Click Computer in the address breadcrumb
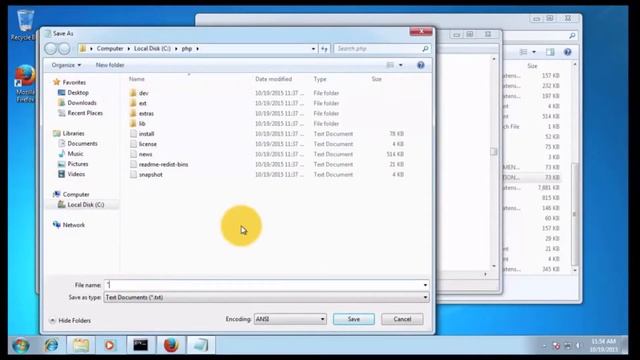The height and width of the screenshot is (360, 640). click(110, 49)
